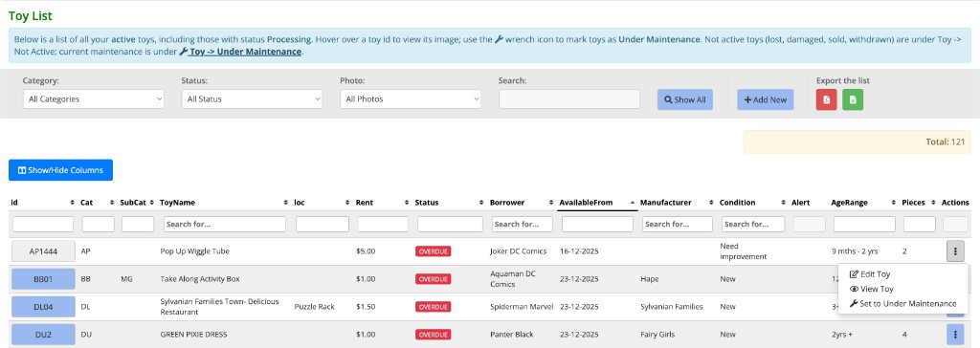
Task: Focus the Manufacturer Search for... field
Action: click(x=678, y=224)
